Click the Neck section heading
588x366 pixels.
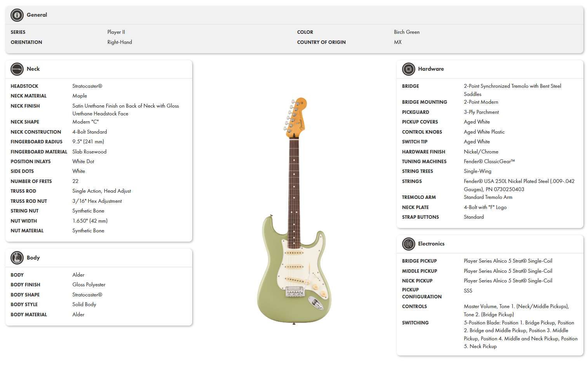point(33,69)
